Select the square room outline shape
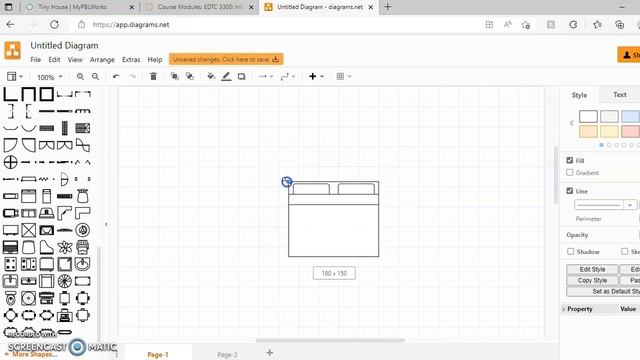The width and height of the screenshot is (640, 360). point(47,94)
